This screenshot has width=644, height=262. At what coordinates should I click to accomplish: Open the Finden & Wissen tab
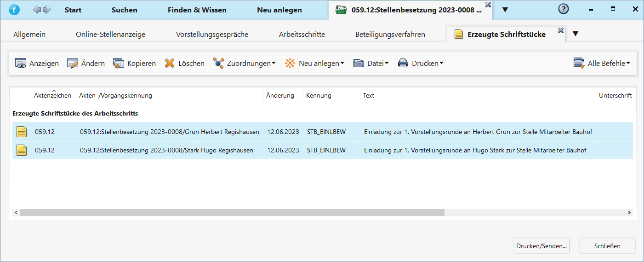click(197, 10)
